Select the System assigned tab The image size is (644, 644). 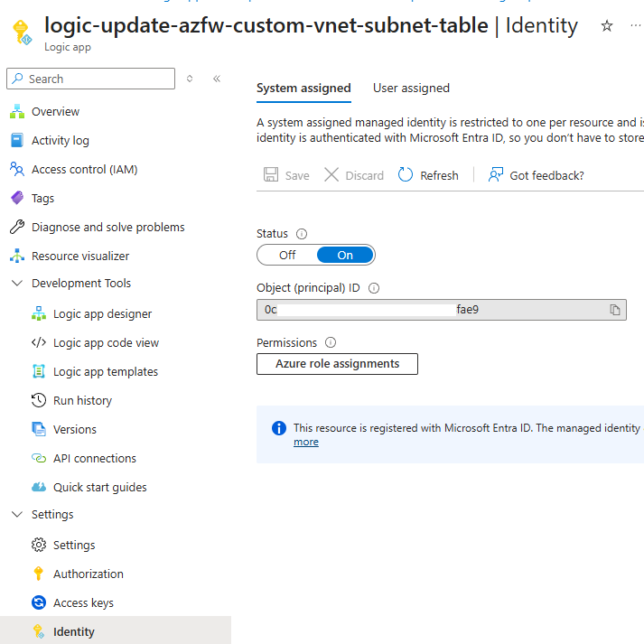(x=303, y=88)
